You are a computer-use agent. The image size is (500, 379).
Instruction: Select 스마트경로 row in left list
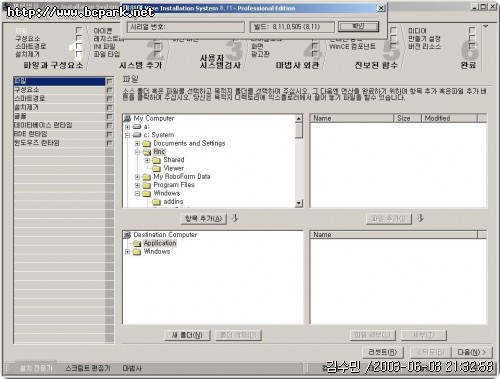click(59, 99)
